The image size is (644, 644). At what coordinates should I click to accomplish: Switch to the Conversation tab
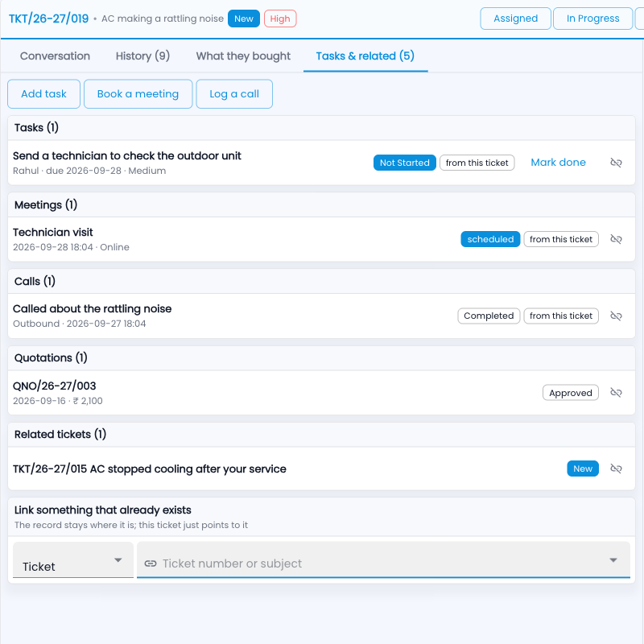pyautogui.click(x=55, y=56)
